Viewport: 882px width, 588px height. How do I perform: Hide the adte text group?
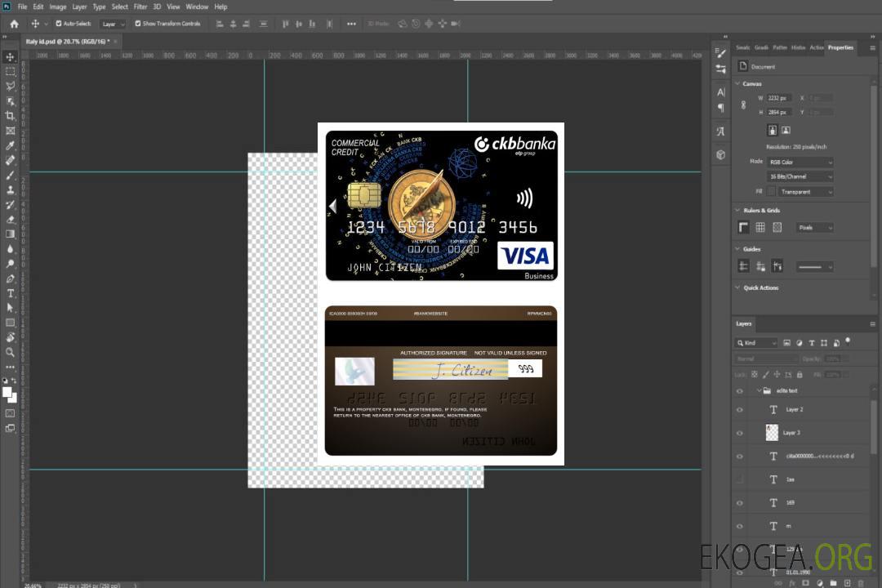click(x=740, y=391)
